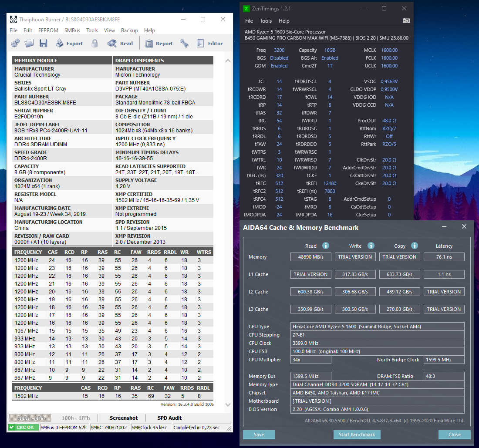
Task: Click the Thaiphoon Burner title bar app icon
Action: pos(13,19)
